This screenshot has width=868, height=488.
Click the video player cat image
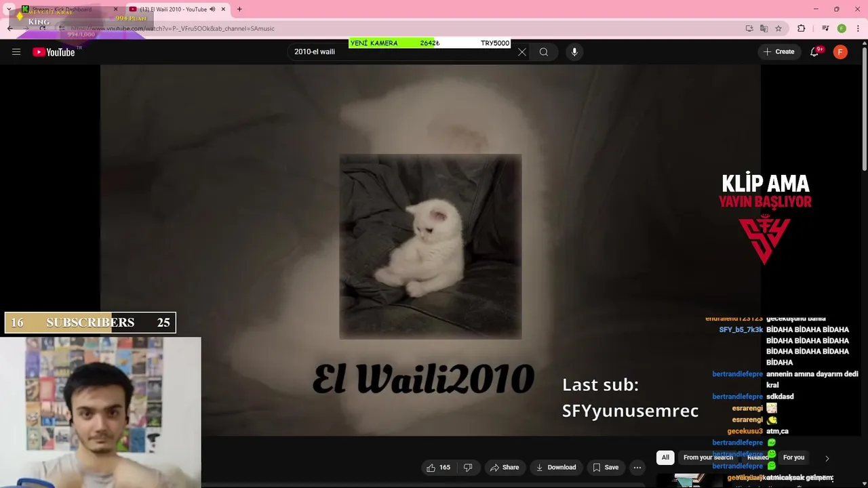[431, 247]
